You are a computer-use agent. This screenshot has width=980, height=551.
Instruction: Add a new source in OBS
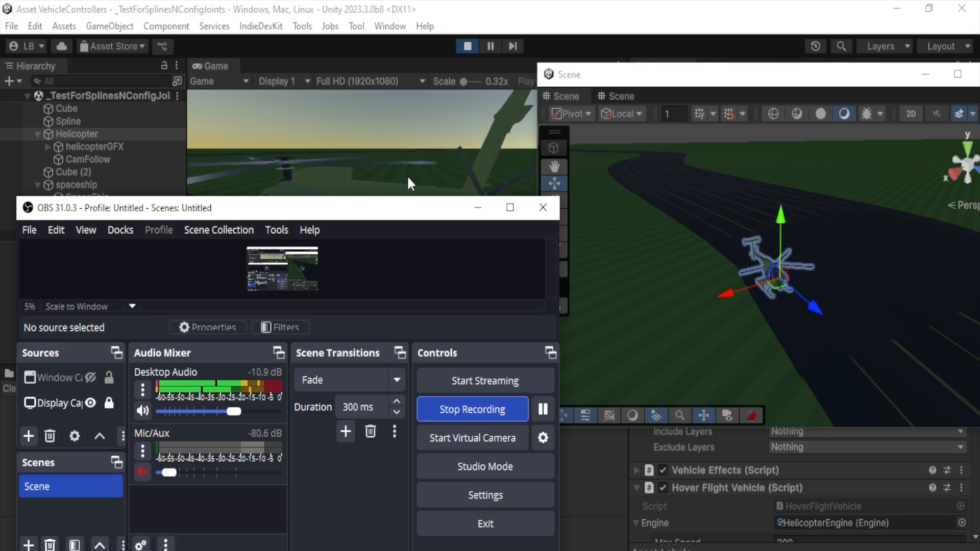point(29,436)
